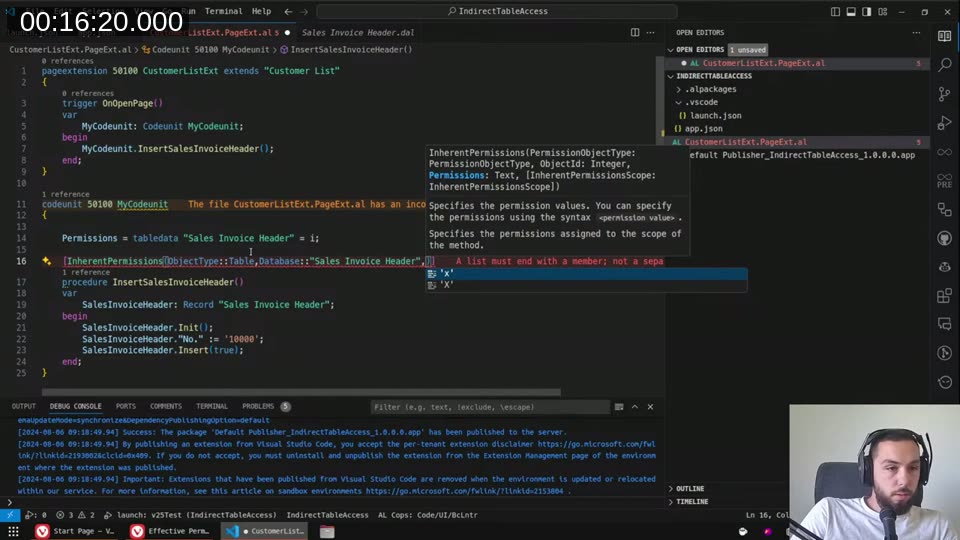The height and width of the screenshot is (540, 960).
Task: Select the Publisher_IndirectTableAccess app file
Action: 801,155
